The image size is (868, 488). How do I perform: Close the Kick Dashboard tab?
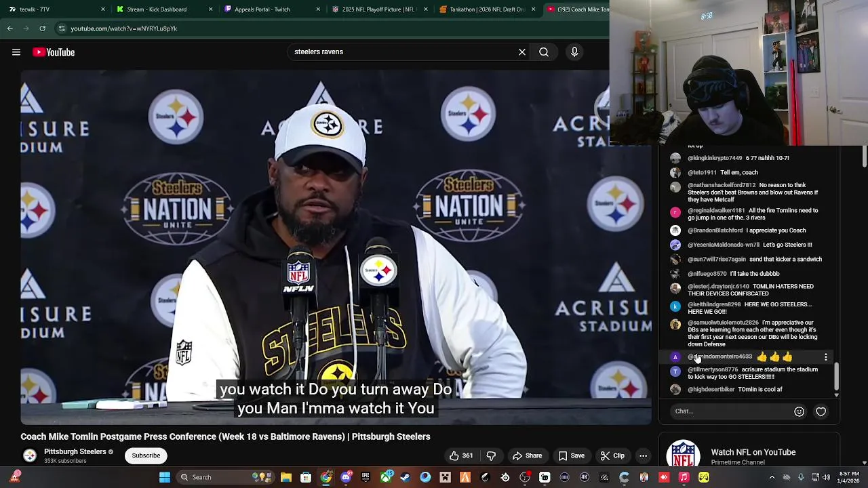(x=210, y=9)
